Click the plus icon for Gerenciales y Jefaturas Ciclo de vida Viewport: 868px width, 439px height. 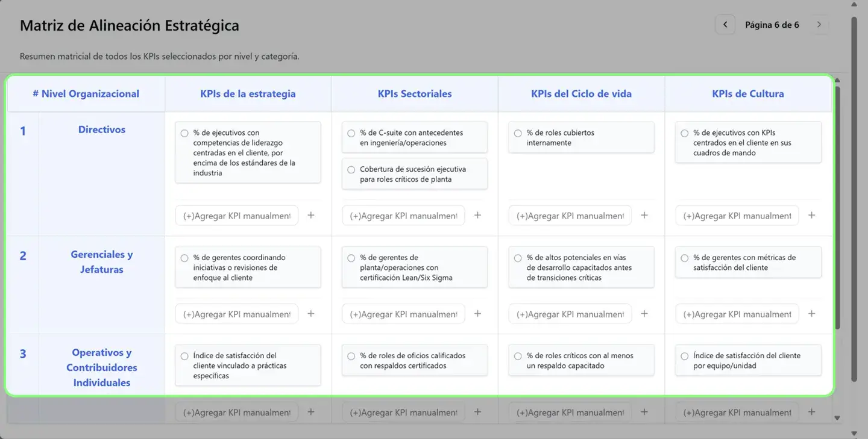tap(644, 313)
